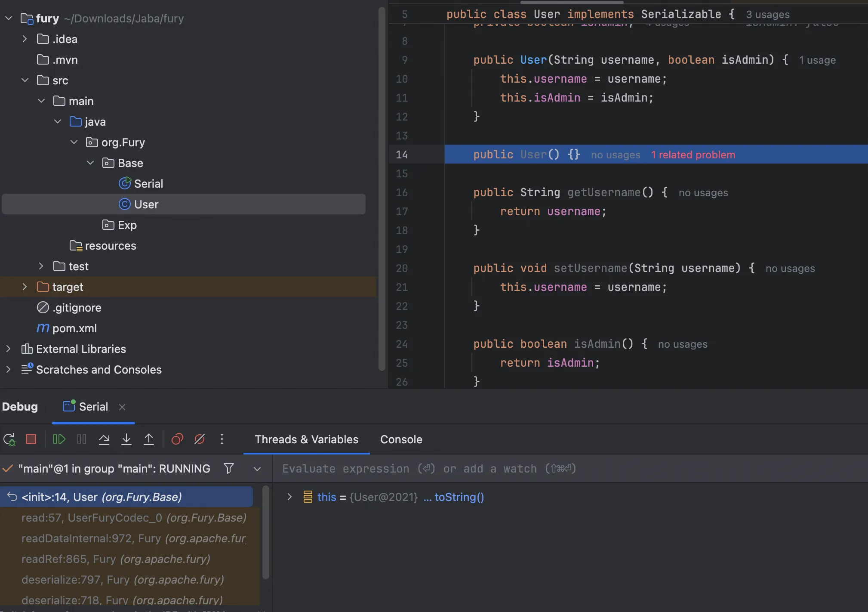Collapse the src folder

(25, 80)
